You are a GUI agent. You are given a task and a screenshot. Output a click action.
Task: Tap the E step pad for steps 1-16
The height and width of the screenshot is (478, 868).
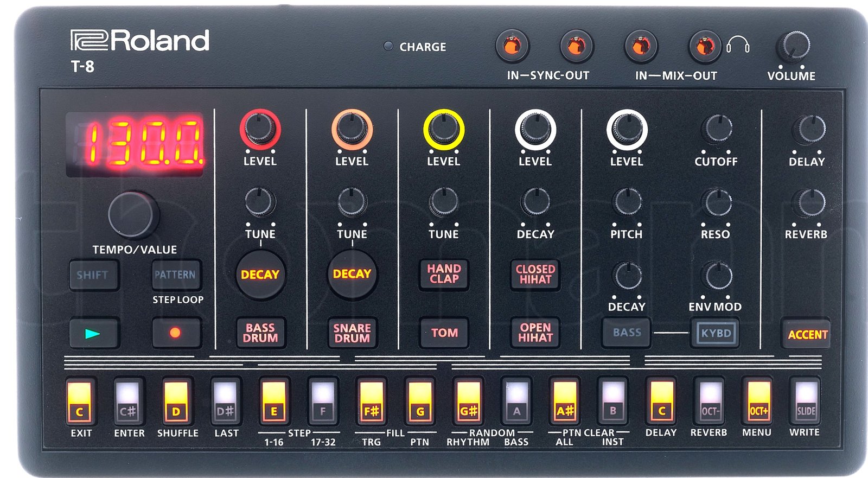tap(273, 401)
